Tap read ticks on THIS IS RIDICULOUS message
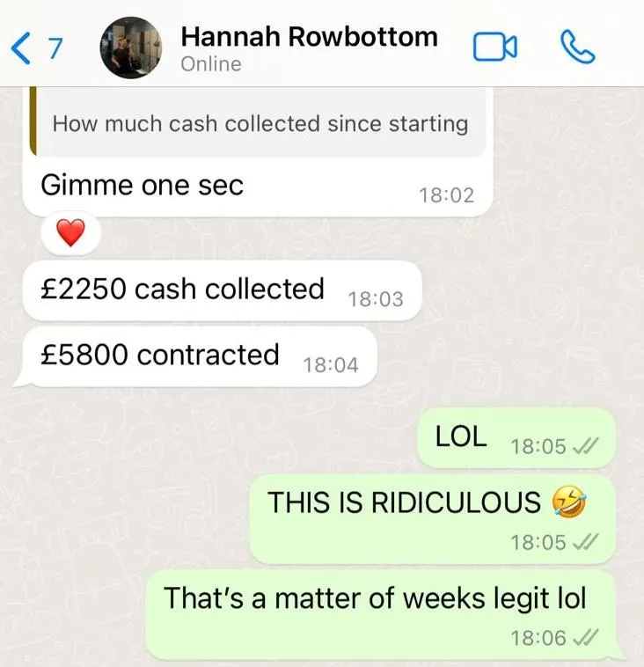Image resolution: width=644 pixels, height=667 pixels. click(586, 541)
